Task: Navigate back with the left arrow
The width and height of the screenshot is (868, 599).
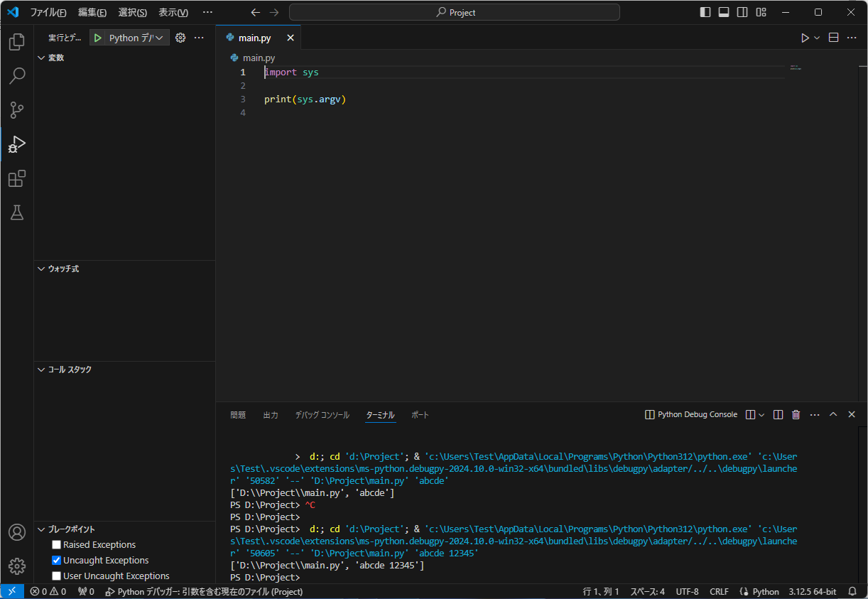Action: [255, 12]
